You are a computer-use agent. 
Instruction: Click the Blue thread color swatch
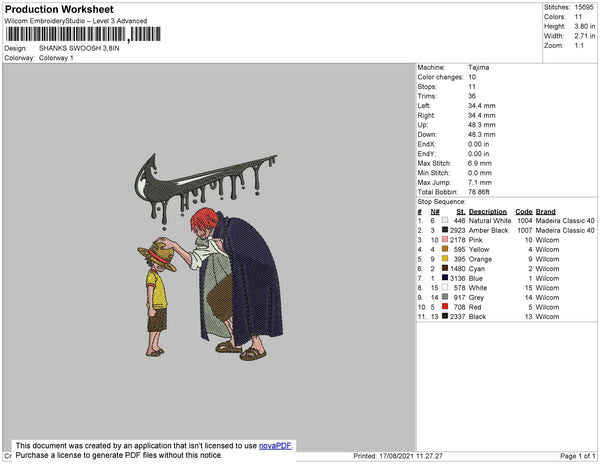pos(445,278)
